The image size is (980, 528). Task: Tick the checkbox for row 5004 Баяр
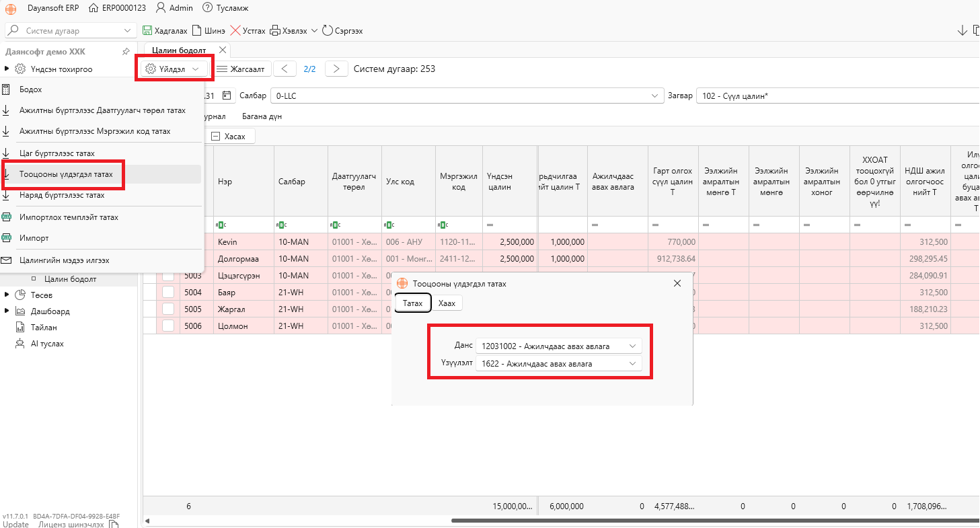pos(168,293)
